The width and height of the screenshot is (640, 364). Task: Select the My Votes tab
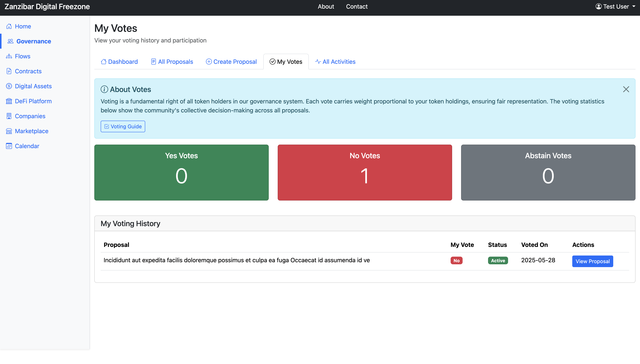[x=286, y=62]
